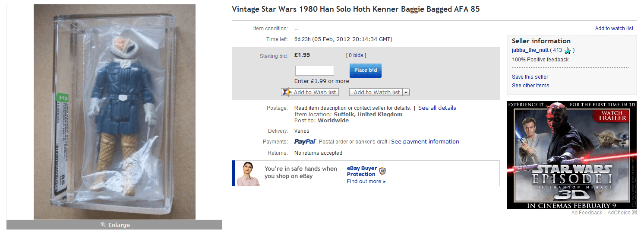Click the Han Solo Hoth figure photo
Screen dimensions: 644x236
click(x=114, y=112)
